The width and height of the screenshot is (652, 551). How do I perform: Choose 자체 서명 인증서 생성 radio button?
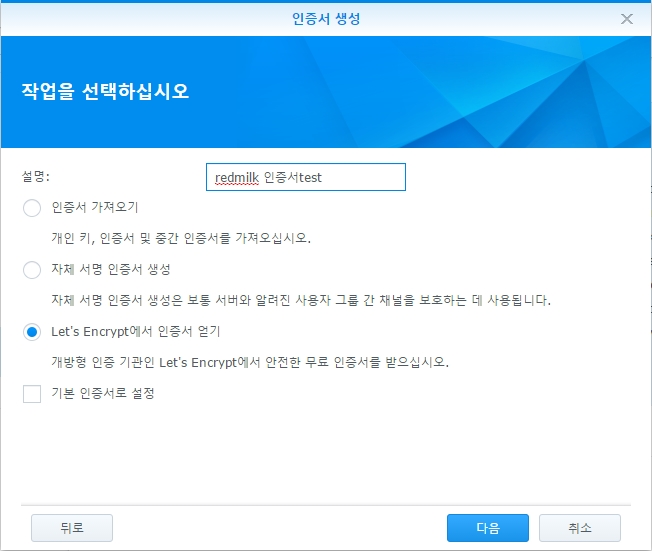click(x=32, y=269)
